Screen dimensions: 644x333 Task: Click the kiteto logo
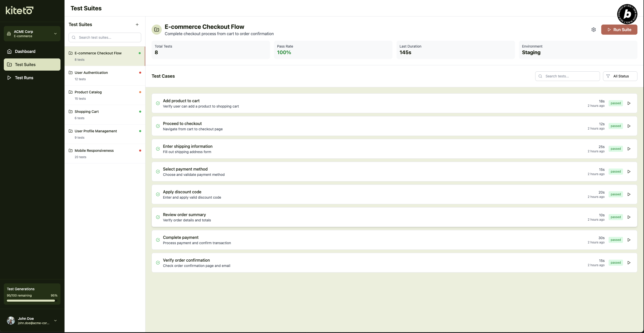pyautogui.click(x=19, y=10)
